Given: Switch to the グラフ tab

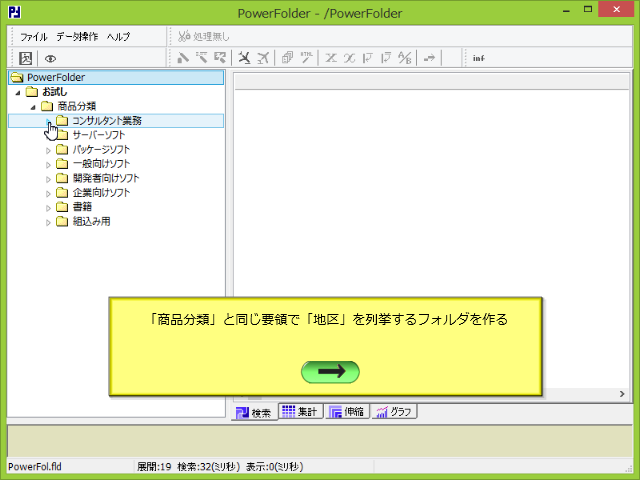Looking at the screenshot, I should pos(394,411).
